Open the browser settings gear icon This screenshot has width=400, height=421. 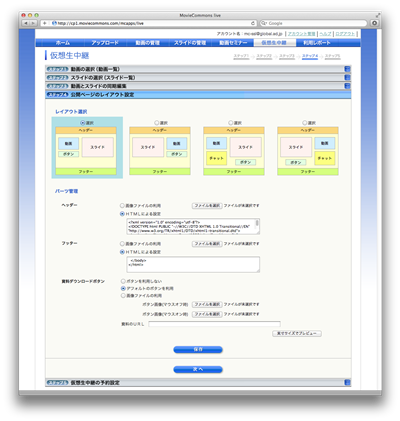375,23
